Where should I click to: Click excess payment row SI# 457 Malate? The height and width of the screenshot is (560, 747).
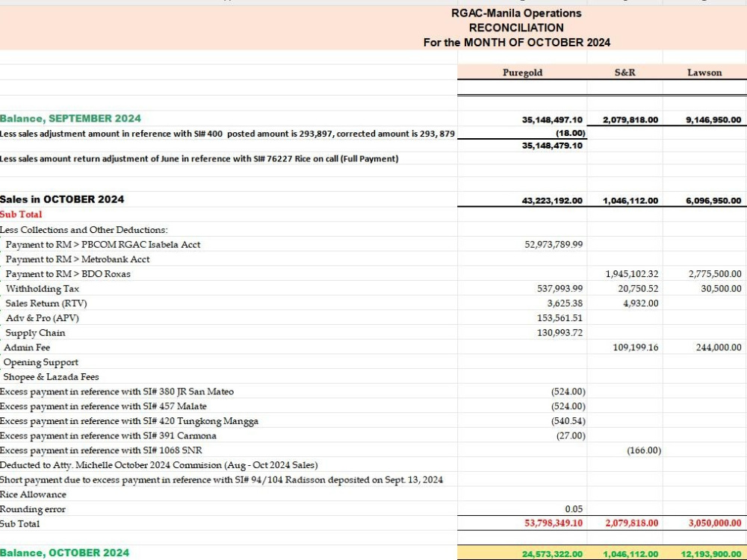pos(103,407)
